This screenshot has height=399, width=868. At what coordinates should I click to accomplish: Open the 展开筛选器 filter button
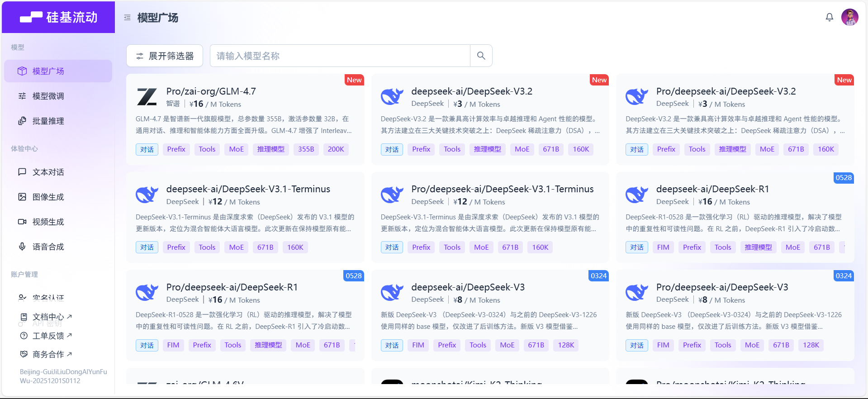(165, 56)
